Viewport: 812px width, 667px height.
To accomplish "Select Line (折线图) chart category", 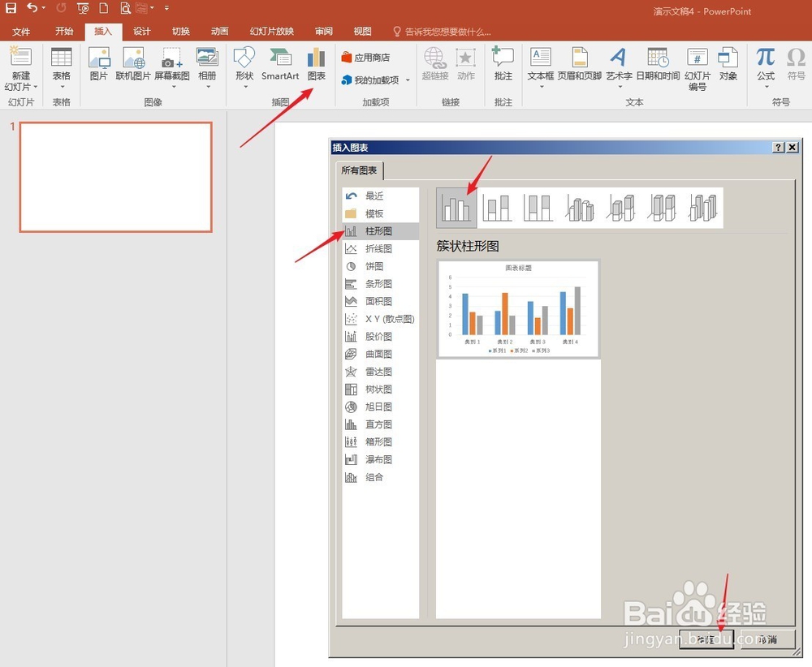I will click(381, 248).
